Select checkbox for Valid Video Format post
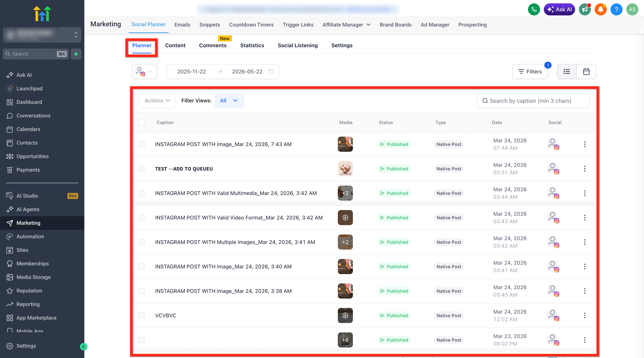 pyautogui.click(x=141, y=218)
